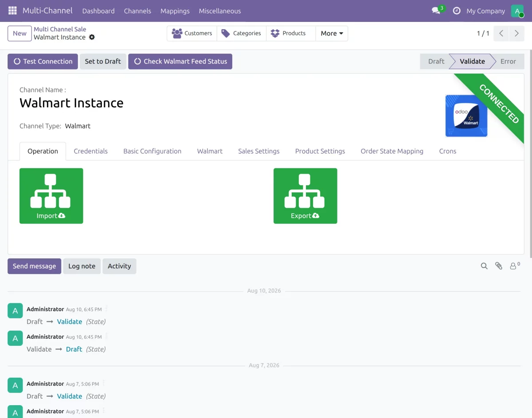Click the Multi-Channel app title
The image size is (532, 418).
47,11
